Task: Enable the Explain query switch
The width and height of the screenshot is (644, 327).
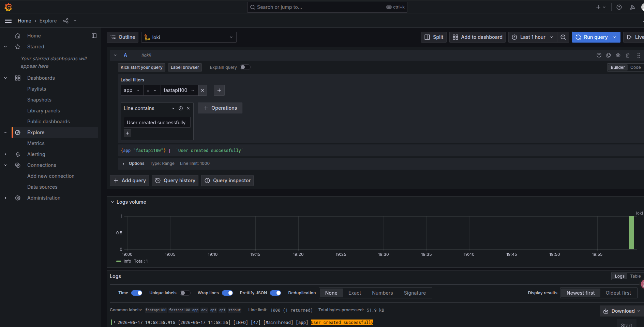Action: point(245,67)
